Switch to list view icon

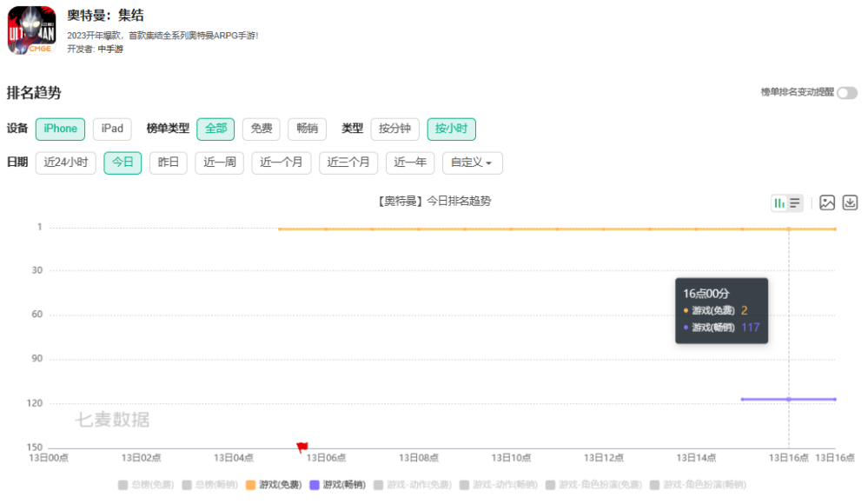pyautogui.click(x=795, y=203)
